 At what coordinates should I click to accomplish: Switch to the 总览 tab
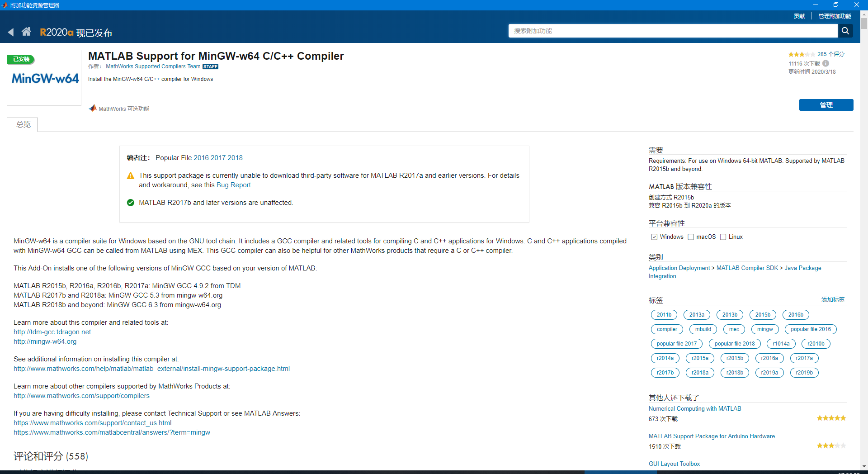[x=22, y=125]
